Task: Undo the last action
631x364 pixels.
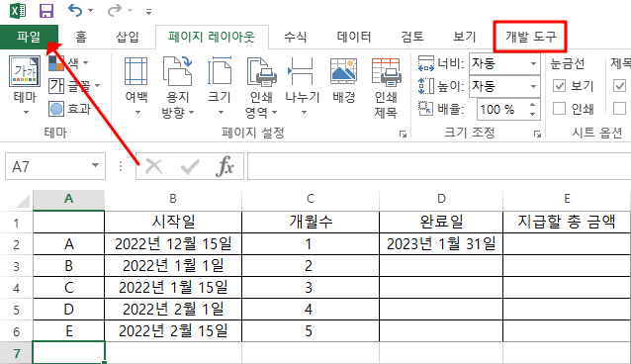Action: coord(75,10)
